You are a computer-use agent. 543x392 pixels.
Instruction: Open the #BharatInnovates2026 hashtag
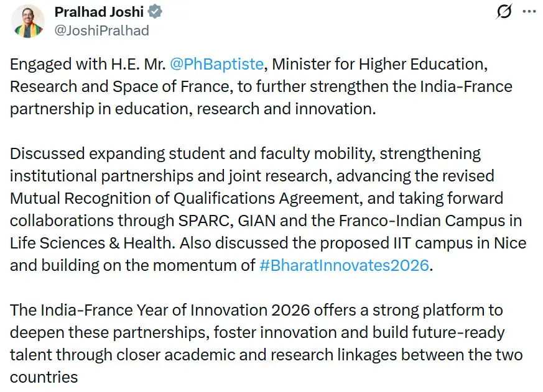344,265
